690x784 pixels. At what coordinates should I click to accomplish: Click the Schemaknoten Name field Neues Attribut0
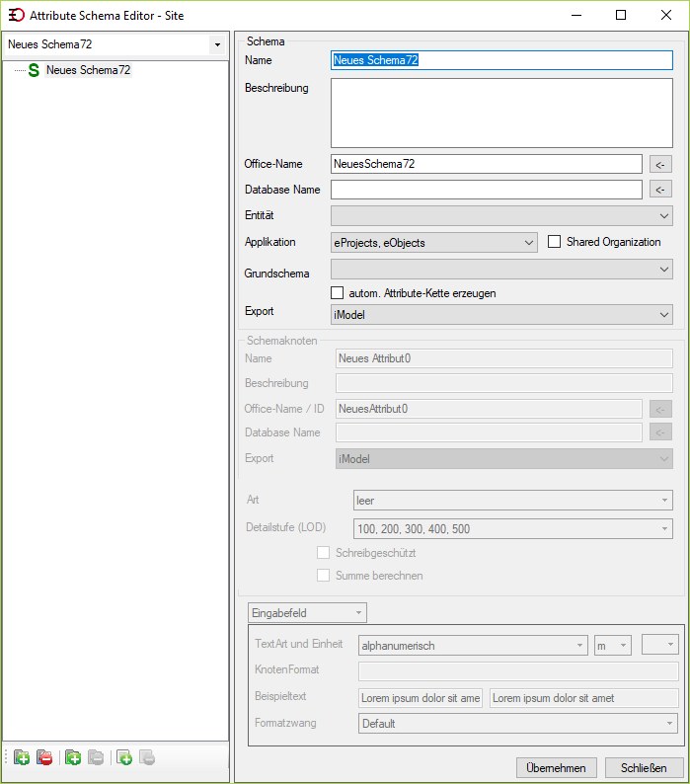pyautogui.click(x=504, y=358)
